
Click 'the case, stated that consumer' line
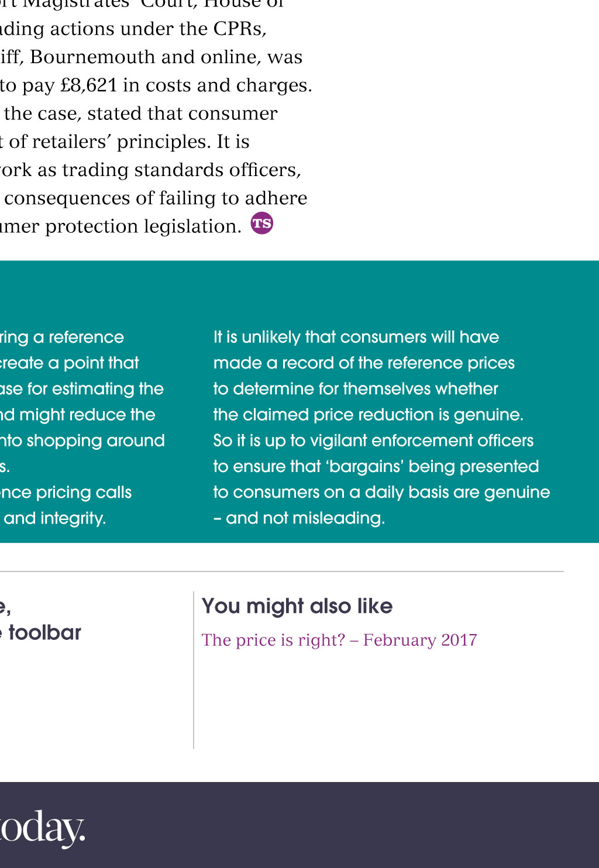click(140, 113)
